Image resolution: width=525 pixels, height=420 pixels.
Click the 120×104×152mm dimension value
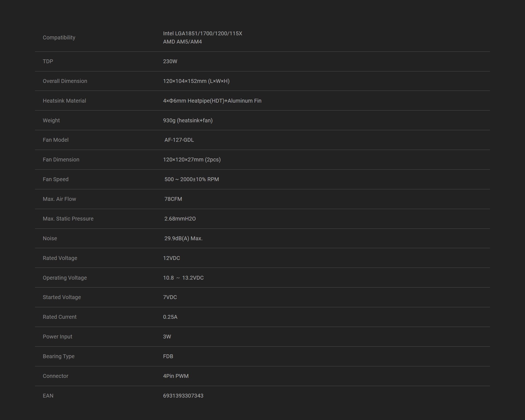(x=196, y=81)
